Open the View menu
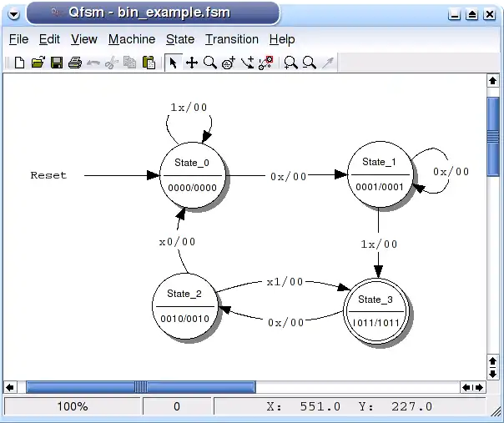This screenshot has height=423, width=504. [84, 39]
